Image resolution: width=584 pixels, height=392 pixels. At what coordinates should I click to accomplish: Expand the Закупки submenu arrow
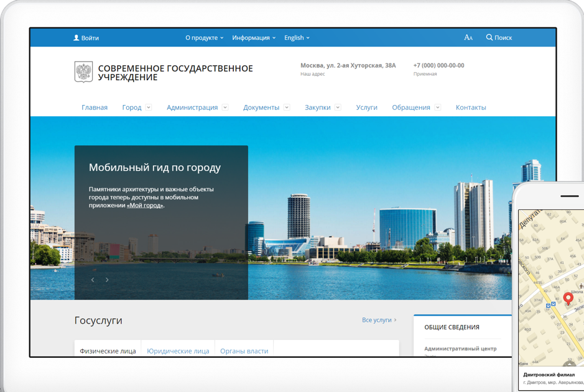tap(338, 107)
